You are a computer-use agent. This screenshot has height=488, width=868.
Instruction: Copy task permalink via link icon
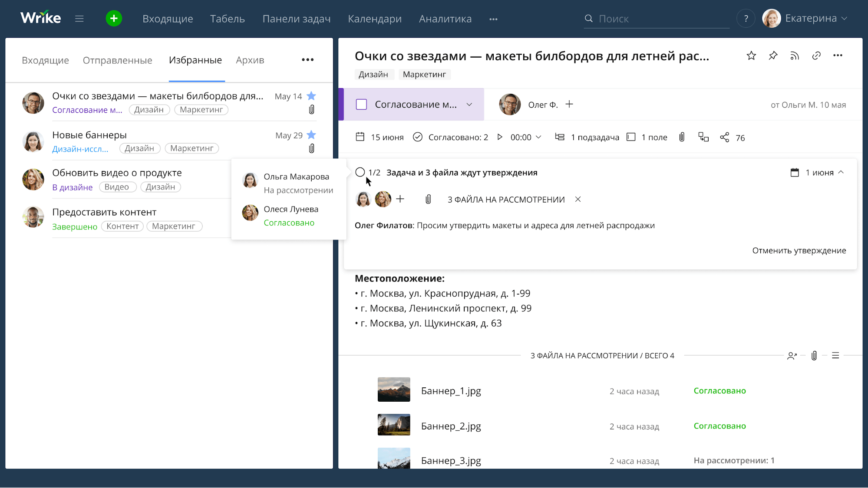tap(816, 56)
